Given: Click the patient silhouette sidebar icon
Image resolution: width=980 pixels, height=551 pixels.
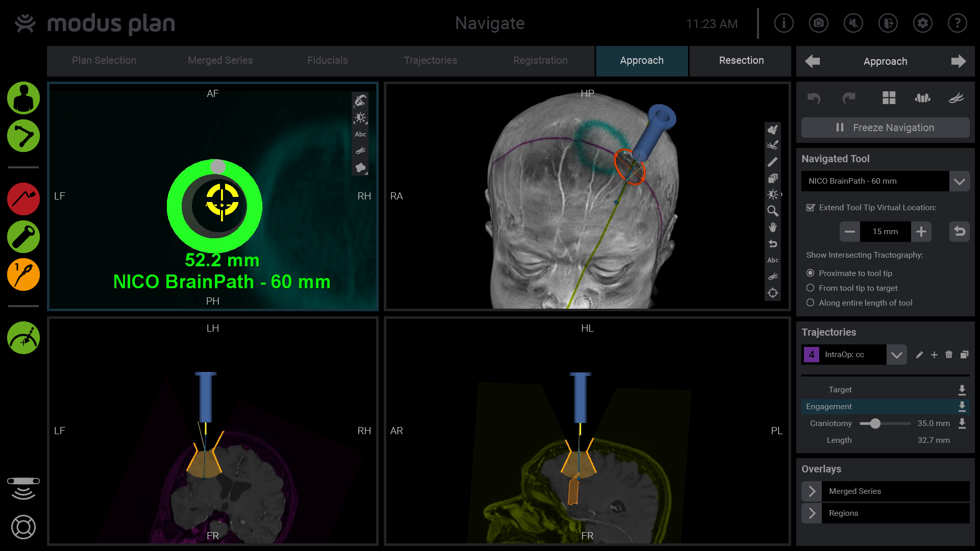Looking at the screenshot, I should pos(23,98).
